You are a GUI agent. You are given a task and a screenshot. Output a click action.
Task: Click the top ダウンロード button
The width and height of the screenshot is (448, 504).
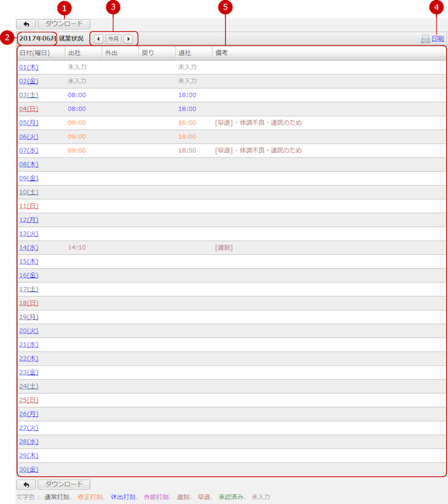pos(64,24)
